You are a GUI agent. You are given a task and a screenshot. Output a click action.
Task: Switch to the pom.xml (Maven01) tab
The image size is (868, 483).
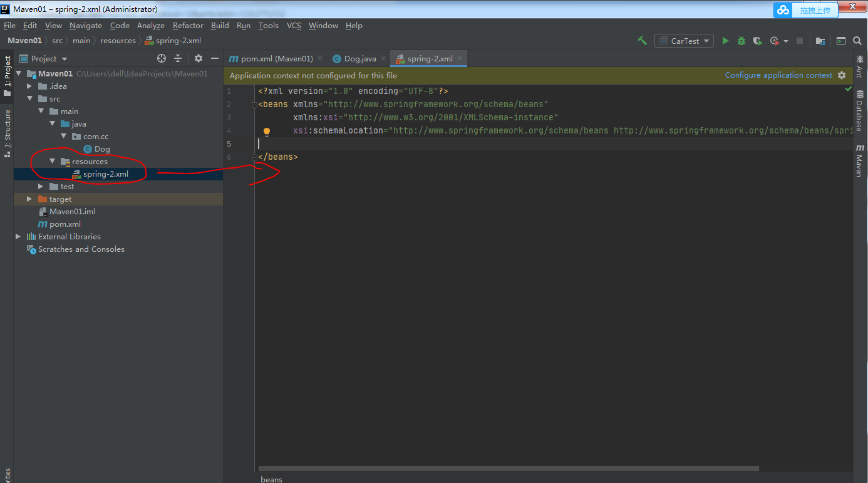click(277, 58)
